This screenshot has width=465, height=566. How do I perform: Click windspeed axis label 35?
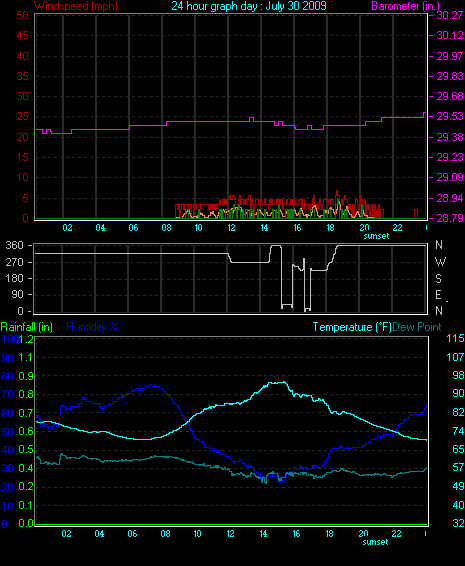tap(22, 76)
